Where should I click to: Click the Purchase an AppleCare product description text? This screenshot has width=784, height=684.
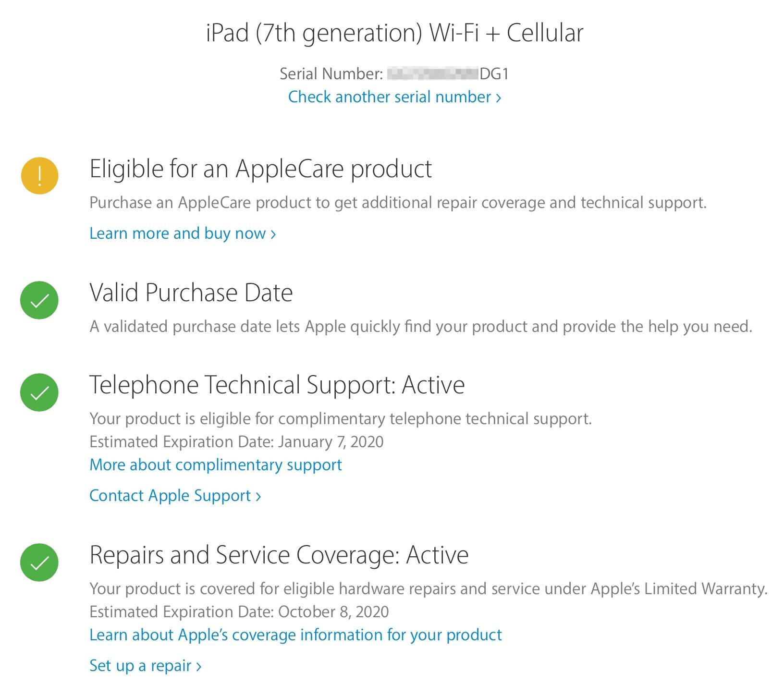tap(398, 203)
